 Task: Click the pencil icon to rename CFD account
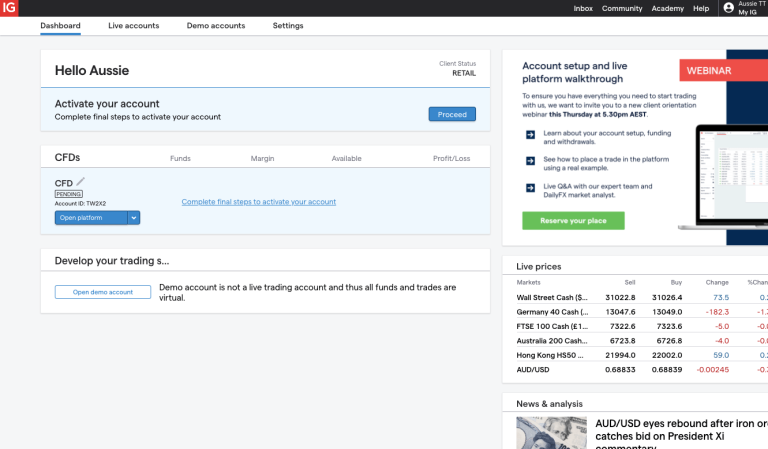81,182
